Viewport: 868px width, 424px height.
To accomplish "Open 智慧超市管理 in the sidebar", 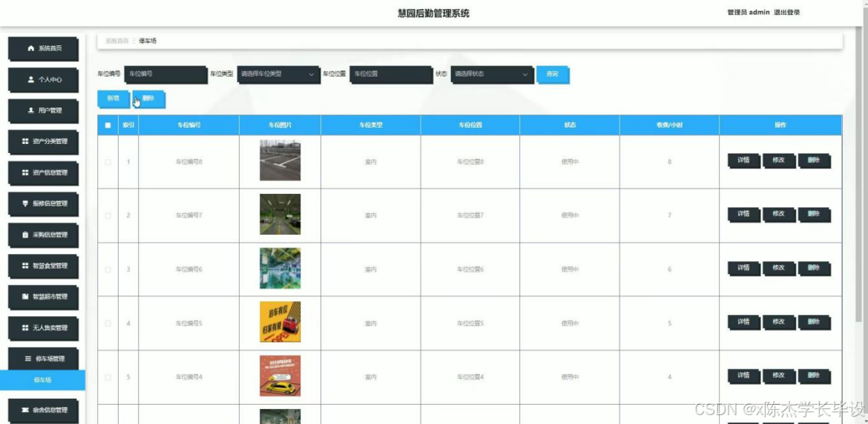I will pyautogui.click(x=43, y=297).
